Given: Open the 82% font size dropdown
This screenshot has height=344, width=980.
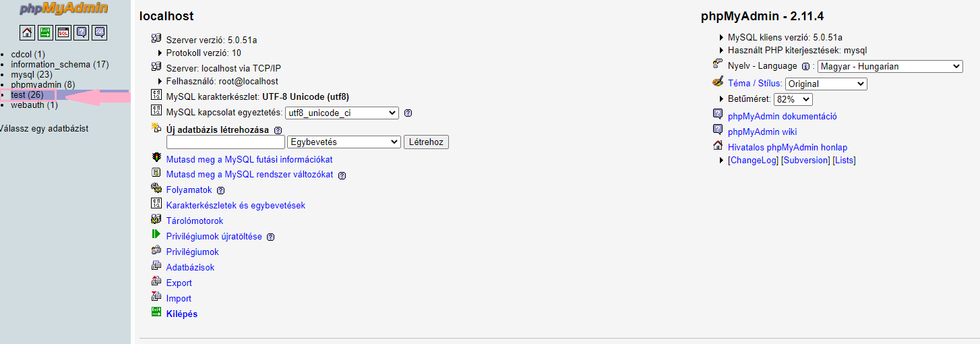Looking at the screenshot, I should (x=793, y=99).
